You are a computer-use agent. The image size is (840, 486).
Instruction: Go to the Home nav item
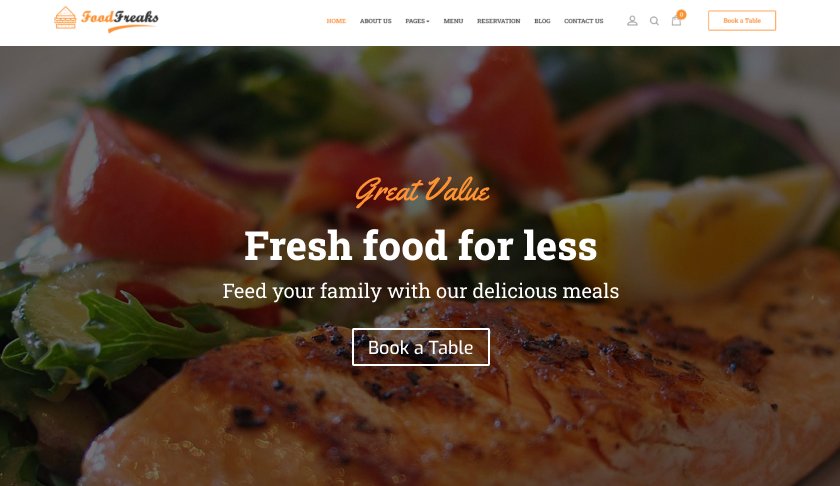(x=336, y=21)
